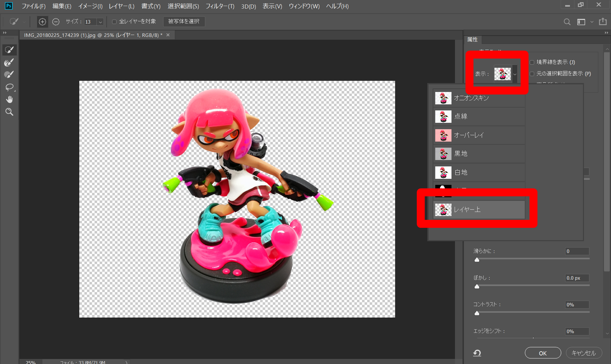Image resolution: width=611 pixels, height=364 pixels.
Task: Click the 25% zoom level in status bar
Action: click(x=31, y=362)
